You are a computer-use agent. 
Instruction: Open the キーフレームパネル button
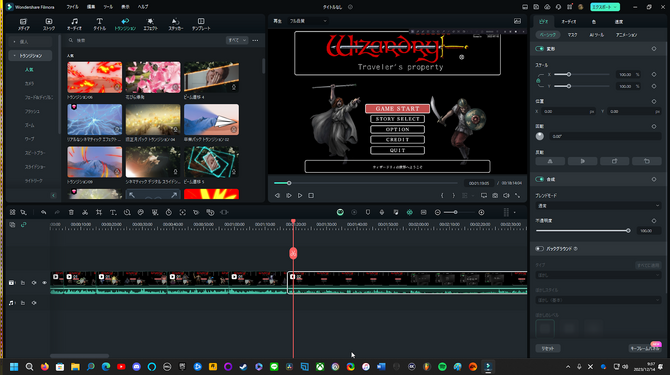[645, 349]
